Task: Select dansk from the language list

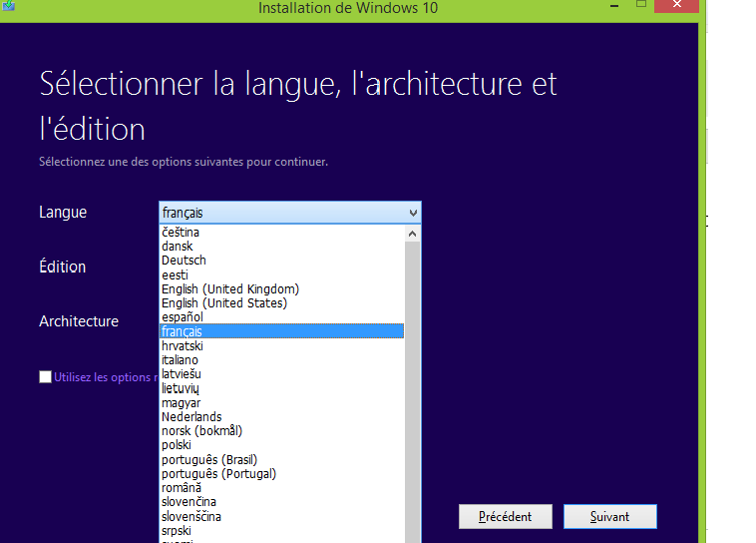Action: tap(281, 247)
